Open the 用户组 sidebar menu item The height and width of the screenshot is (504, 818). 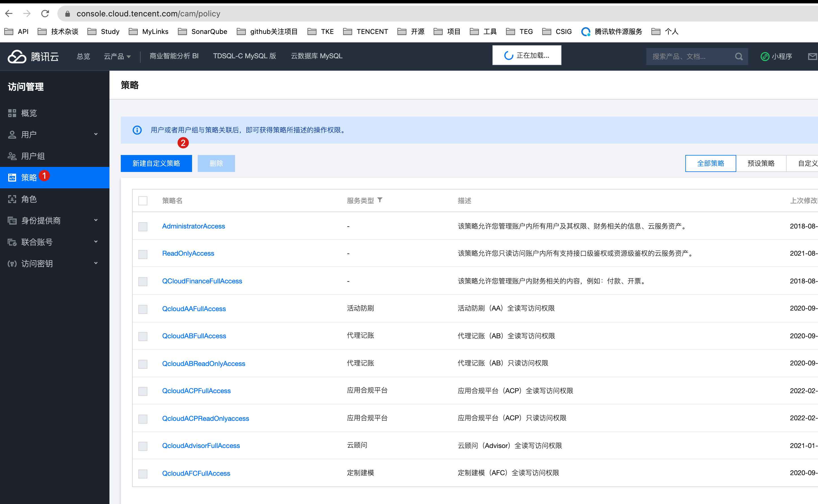click(33, 156)
